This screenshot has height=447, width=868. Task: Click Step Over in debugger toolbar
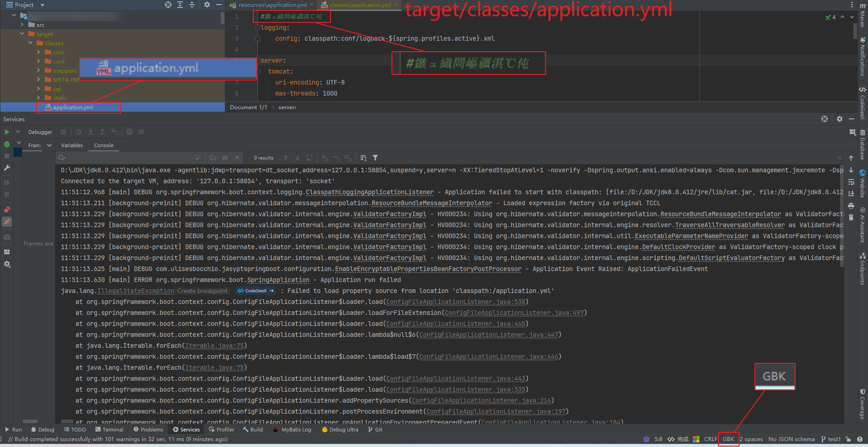79,132
